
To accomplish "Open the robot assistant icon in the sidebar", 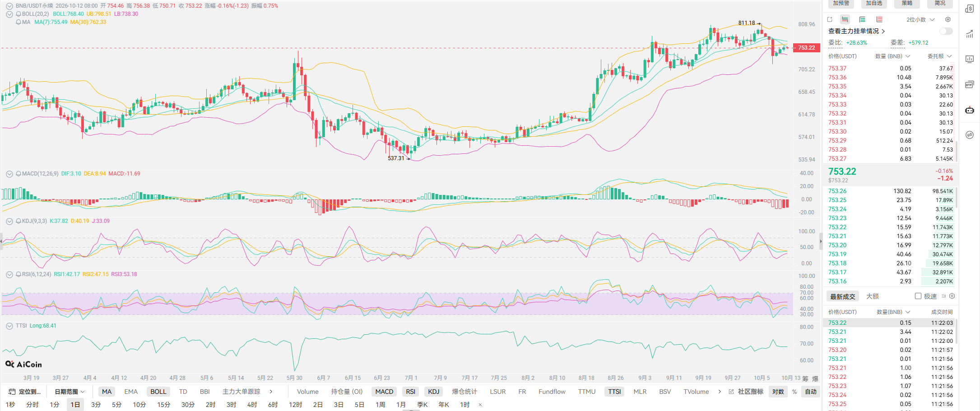I will [x=969, y=110].
